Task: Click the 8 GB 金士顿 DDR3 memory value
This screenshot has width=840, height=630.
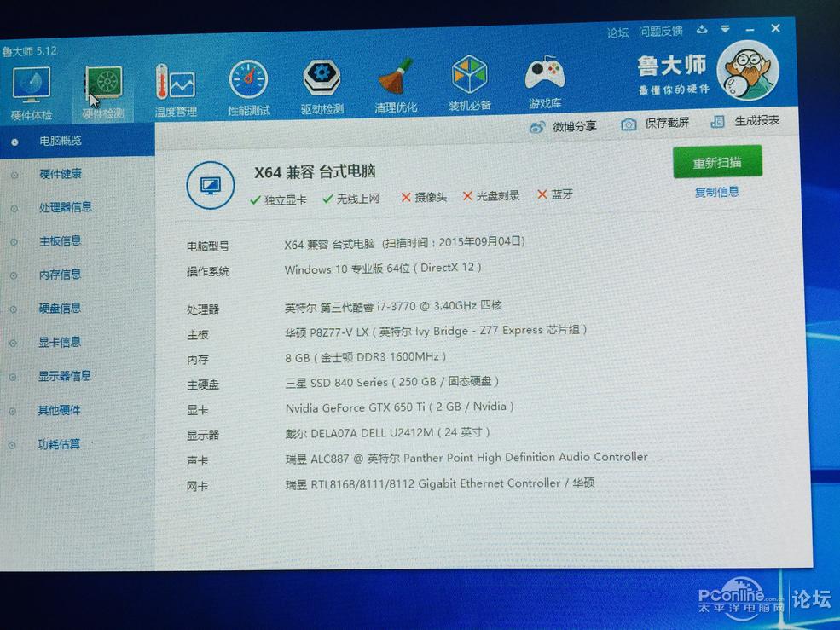Action: coord(365,357)
